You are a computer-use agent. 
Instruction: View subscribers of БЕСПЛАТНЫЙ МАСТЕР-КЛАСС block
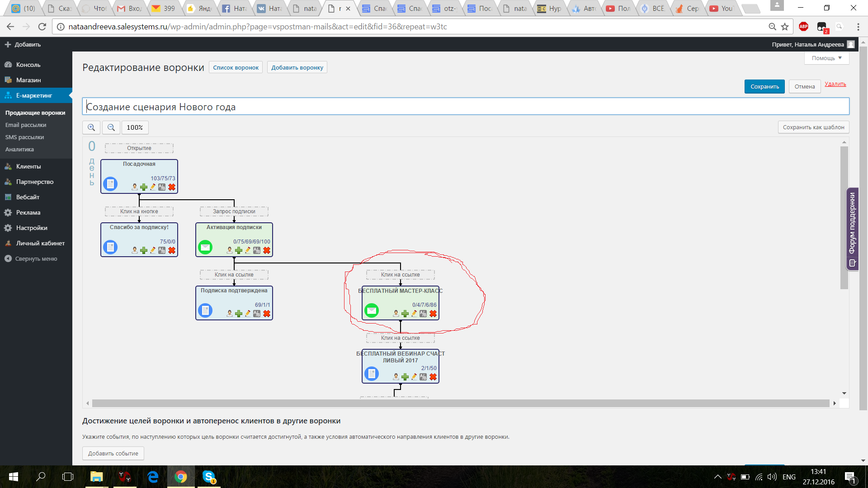396,313
